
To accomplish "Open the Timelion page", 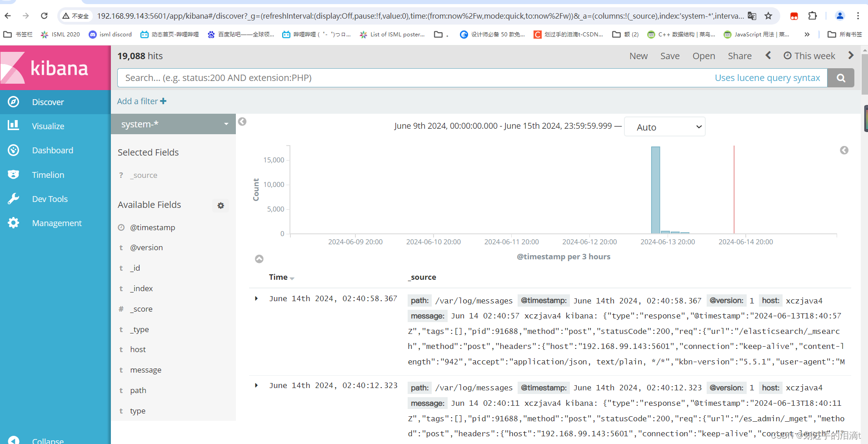I will pyautogui.click(x=48, y=175).
